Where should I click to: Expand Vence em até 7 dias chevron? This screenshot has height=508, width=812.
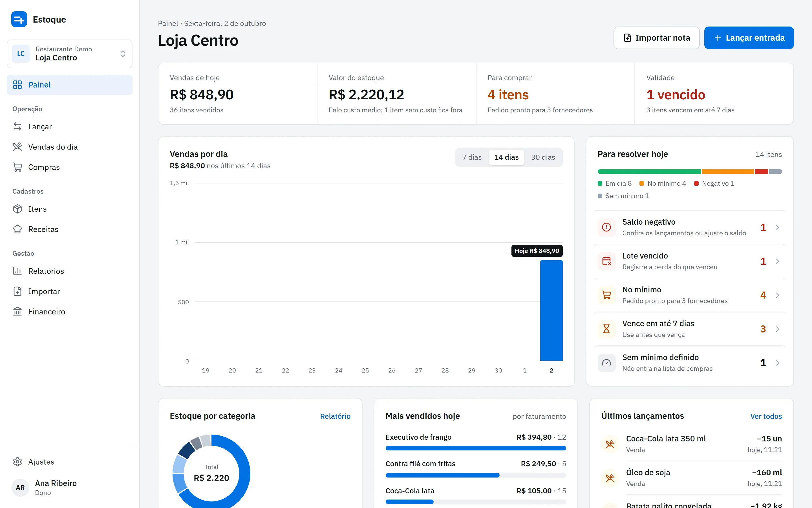point(777,329)
